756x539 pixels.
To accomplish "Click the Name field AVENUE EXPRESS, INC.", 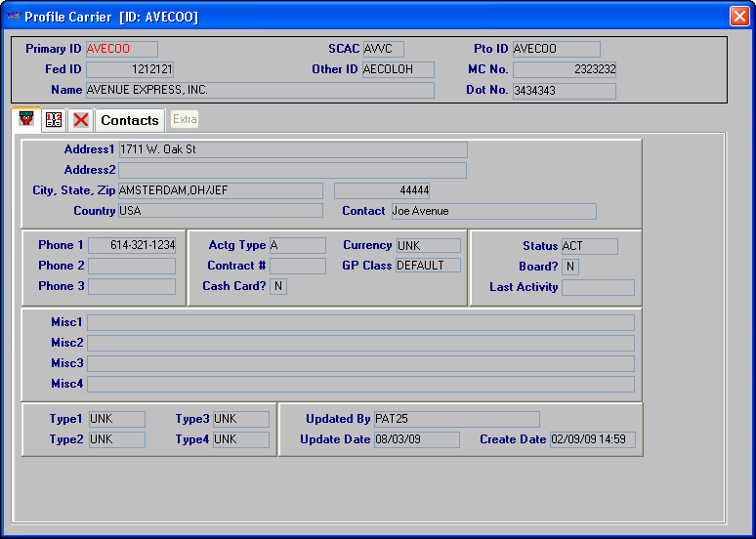I will tap(260, 90).
